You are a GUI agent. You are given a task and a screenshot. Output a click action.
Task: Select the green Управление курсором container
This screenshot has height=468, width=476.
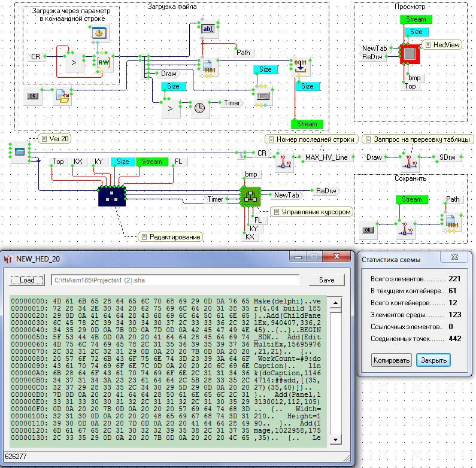[250, 196]
